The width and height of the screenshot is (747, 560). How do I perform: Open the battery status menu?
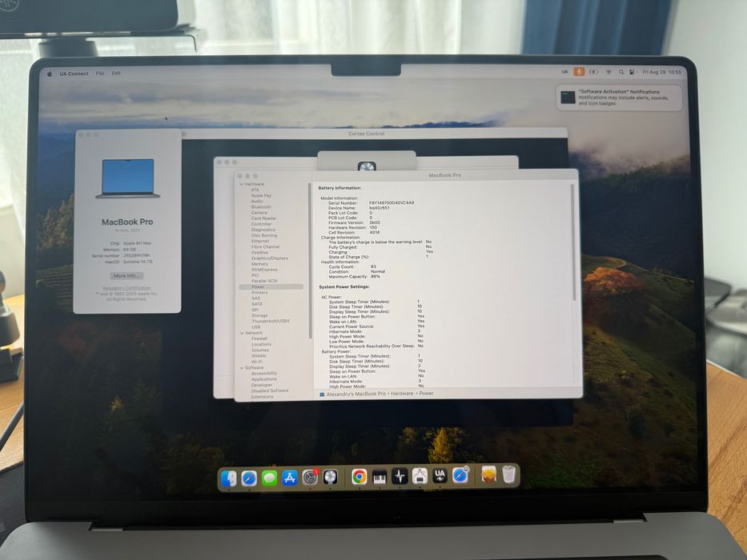click(x=593, y=72)
